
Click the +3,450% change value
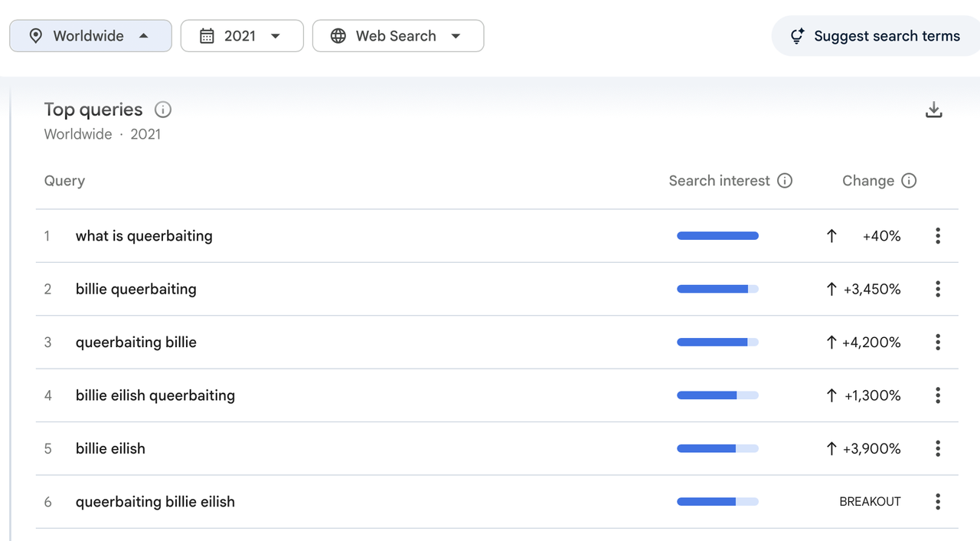coord(873,289)
